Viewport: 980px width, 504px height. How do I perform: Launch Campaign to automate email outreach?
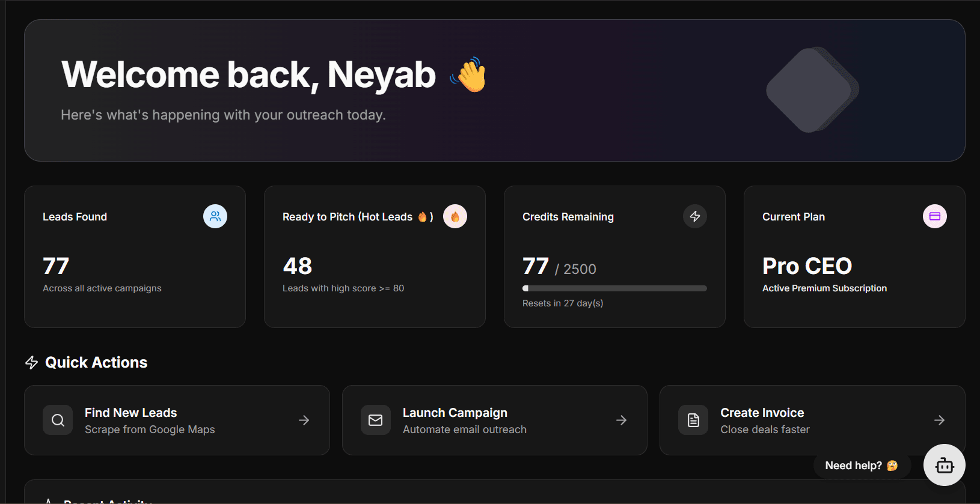coord(494,420)
